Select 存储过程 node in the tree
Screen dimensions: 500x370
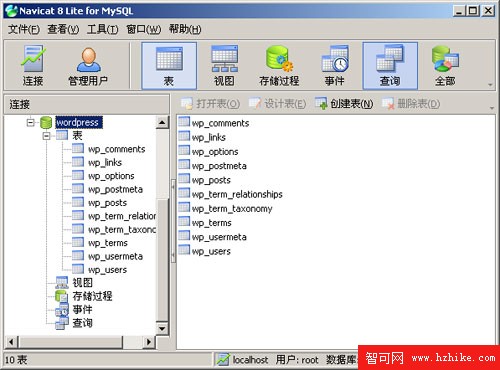click(x=92, y=296)
